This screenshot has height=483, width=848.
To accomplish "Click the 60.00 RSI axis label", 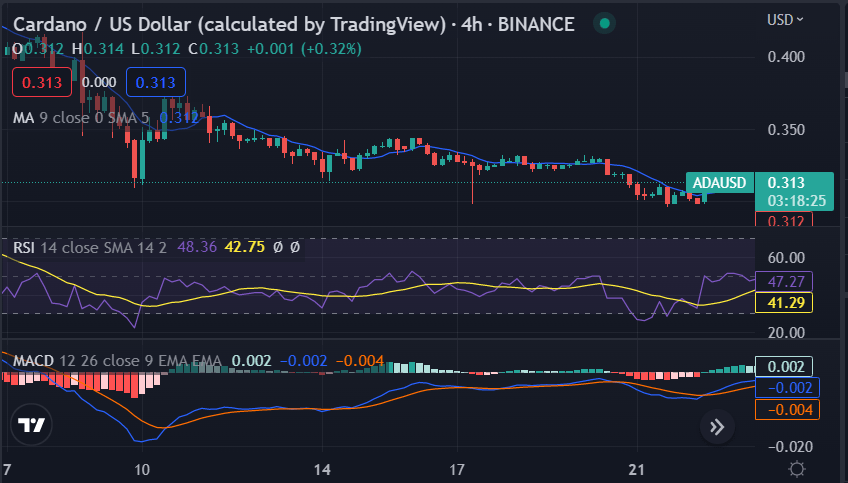I will coord(786,257).
